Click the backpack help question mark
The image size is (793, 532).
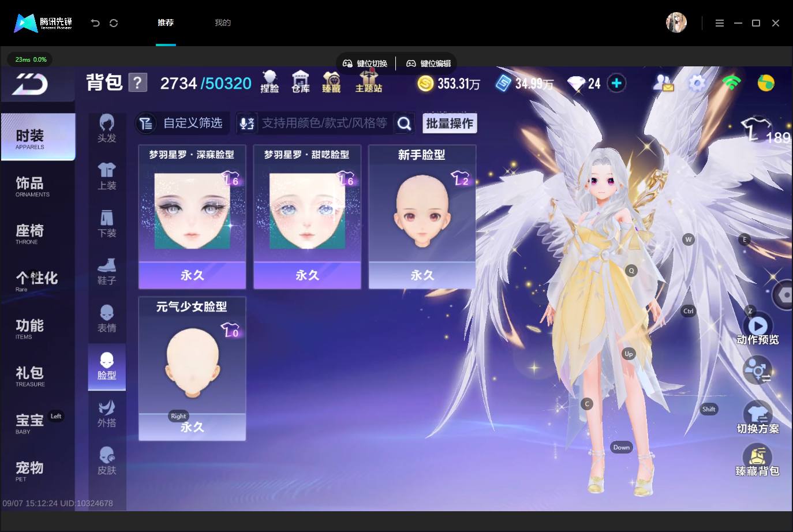click(x=137, y=83)
